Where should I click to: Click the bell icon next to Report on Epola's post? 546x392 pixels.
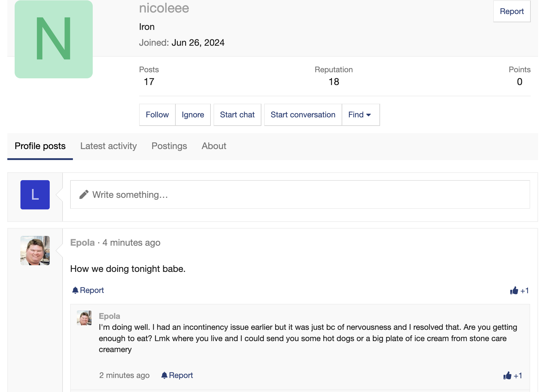tap(75, 290)
